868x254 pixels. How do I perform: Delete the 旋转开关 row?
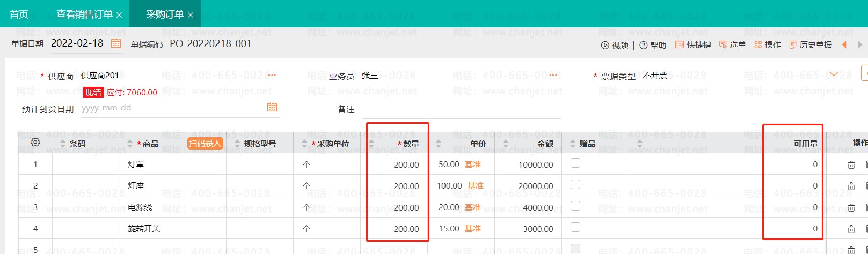click(x=851, y=229)
